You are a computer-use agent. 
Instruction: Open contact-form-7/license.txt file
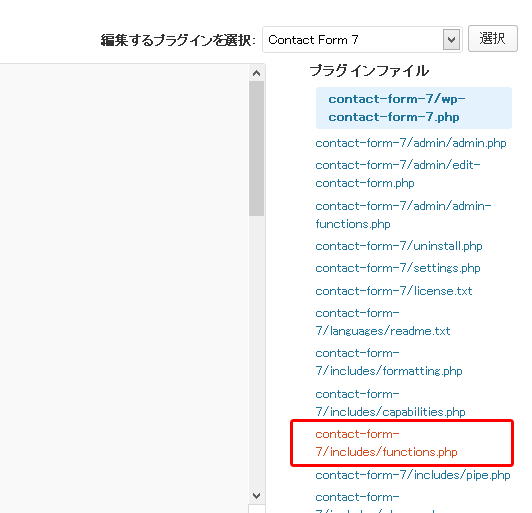coord(394,291)
